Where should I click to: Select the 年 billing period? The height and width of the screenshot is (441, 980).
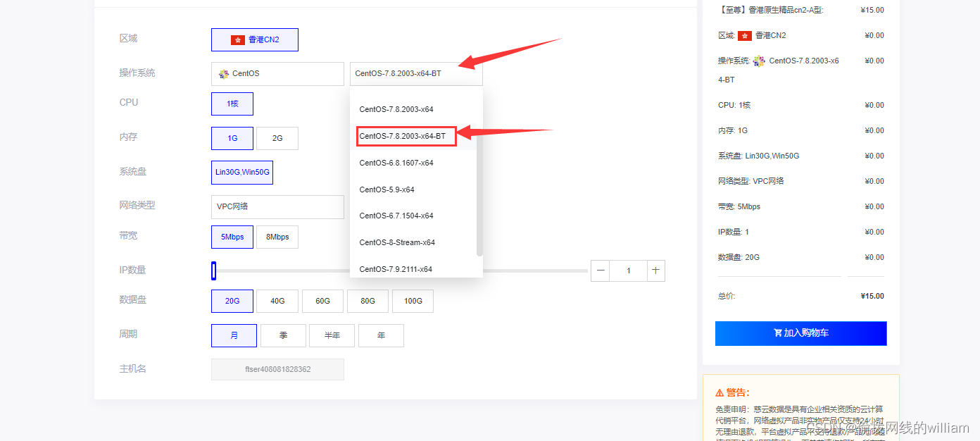381,335
